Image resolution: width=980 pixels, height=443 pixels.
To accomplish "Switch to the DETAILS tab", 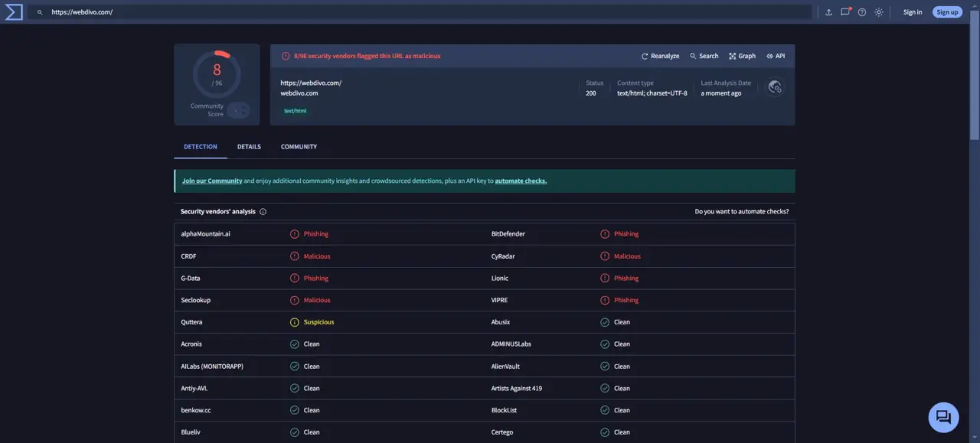I will 248,146.
